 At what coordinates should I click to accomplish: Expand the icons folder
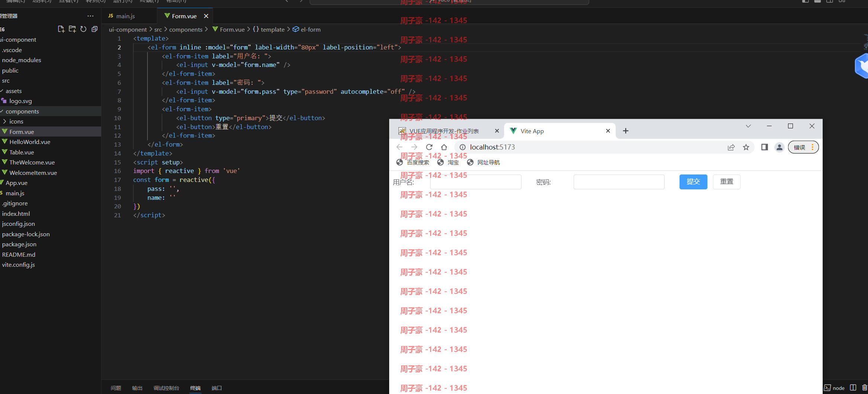click(16, 121)
